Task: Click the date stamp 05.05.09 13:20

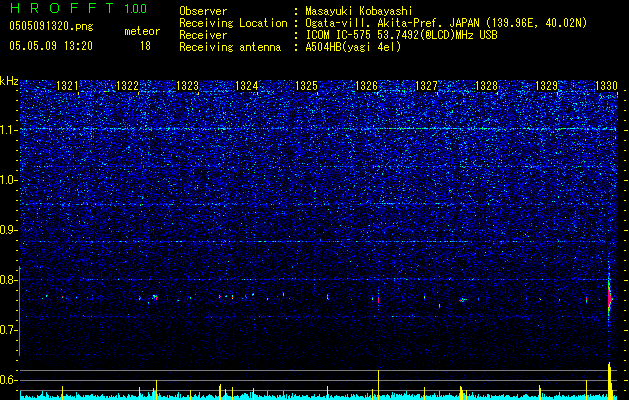Action: tap(51, 46)
